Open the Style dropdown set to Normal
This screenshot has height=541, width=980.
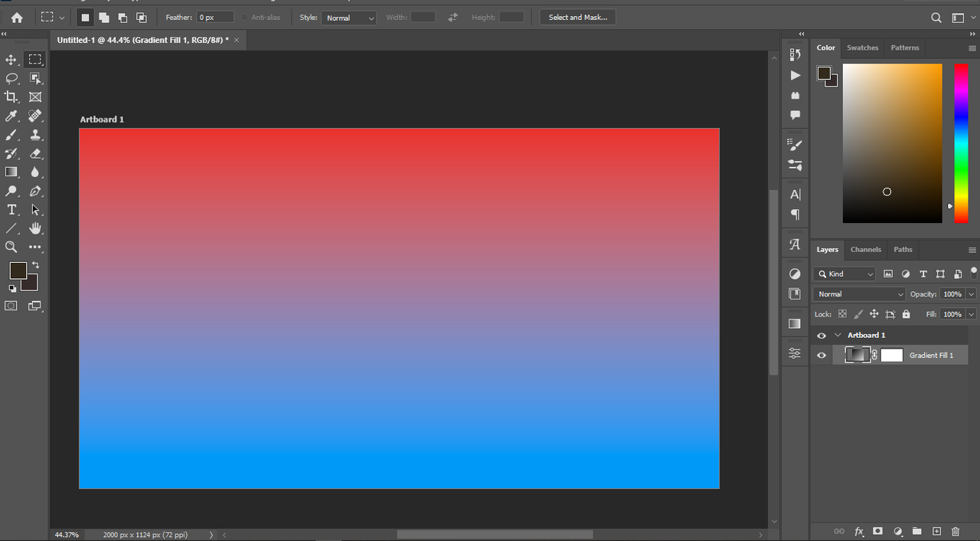(x=349, y=18)
